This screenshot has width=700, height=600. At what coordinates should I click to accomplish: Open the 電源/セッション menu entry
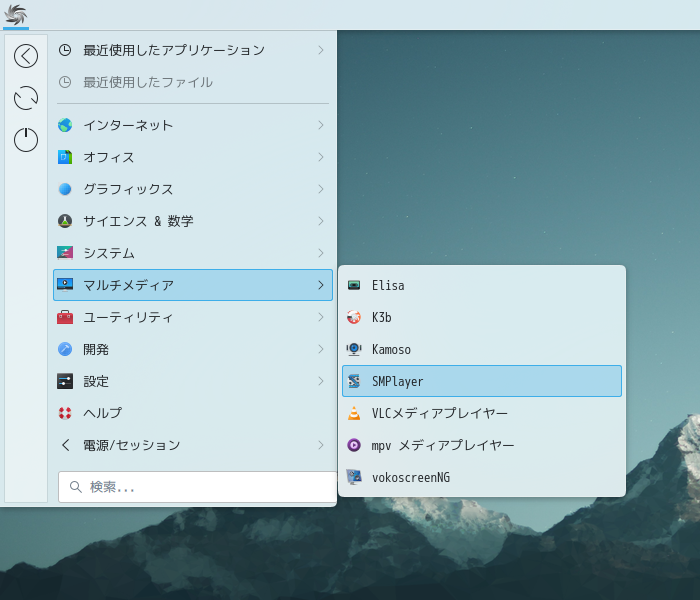193,445
